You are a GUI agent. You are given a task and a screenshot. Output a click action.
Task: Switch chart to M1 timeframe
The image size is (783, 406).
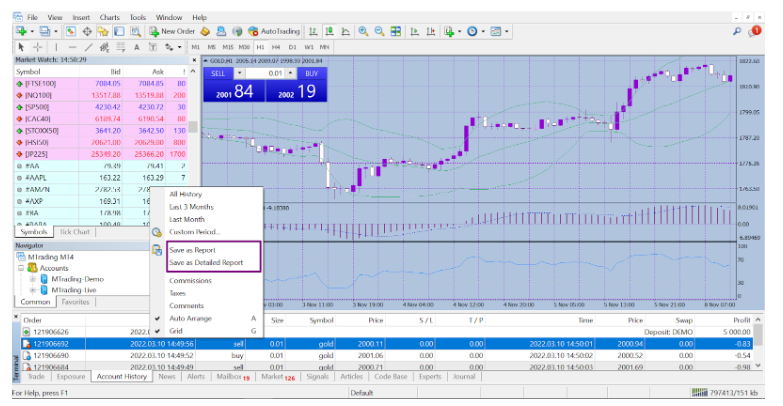pos(195,47)
